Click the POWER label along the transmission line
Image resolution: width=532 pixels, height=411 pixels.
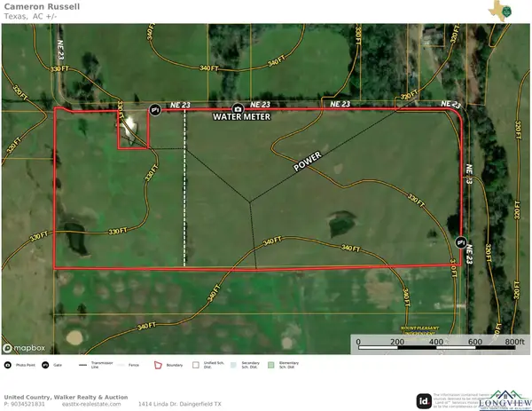point(308,161)
